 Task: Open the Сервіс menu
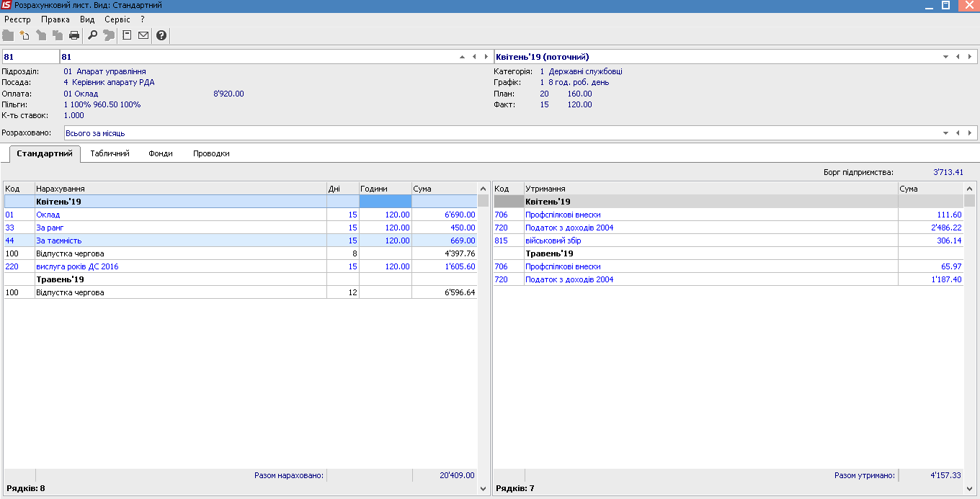(x=117, y=19)
